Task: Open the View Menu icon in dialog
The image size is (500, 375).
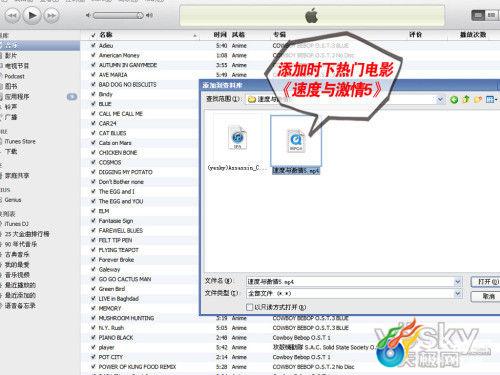Action: (491, 99)
